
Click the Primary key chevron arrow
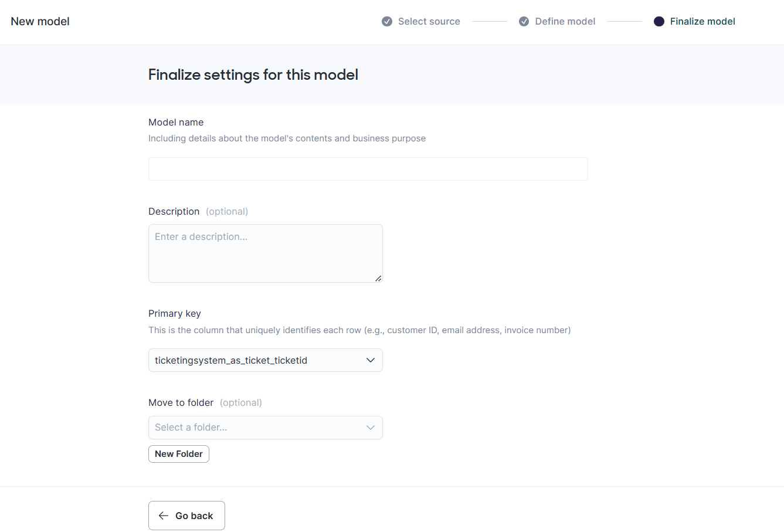[371, 360]
